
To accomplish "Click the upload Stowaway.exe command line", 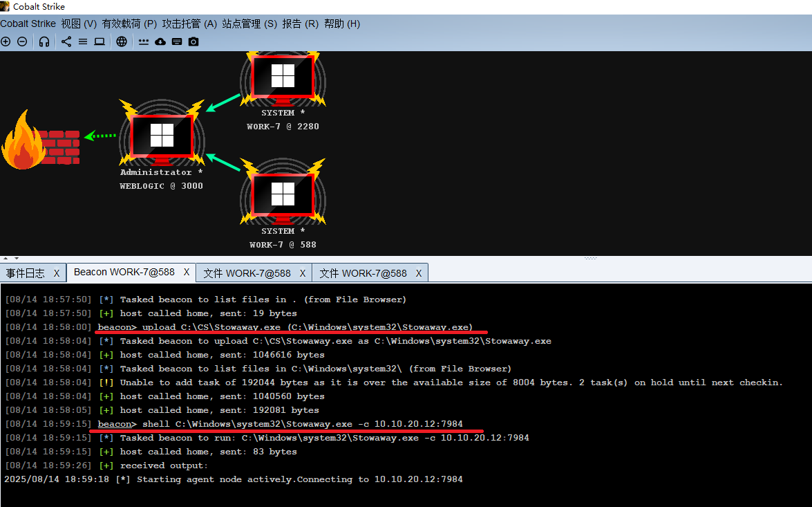I will pyautogui.click(x=239, y=327).
